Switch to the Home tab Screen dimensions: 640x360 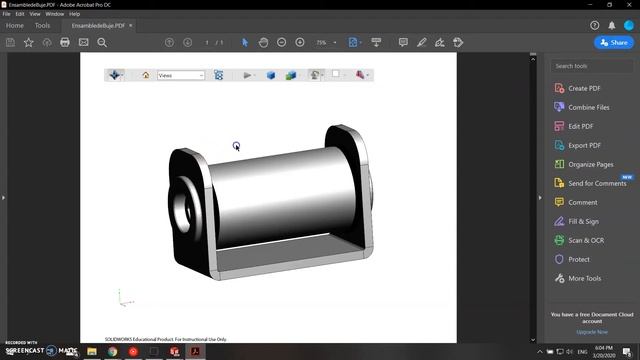pyautogui.click(x=15, y=25)
